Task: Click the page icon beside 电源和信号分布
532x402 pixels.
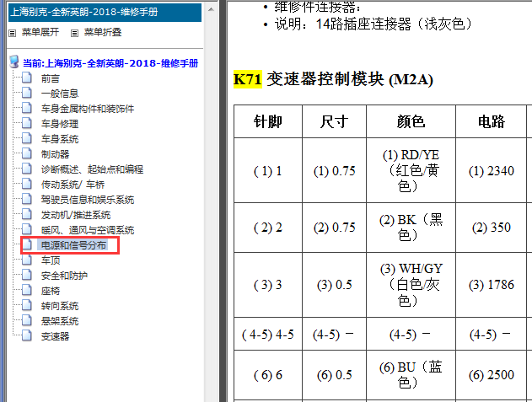Action: [x=27, y=244]
